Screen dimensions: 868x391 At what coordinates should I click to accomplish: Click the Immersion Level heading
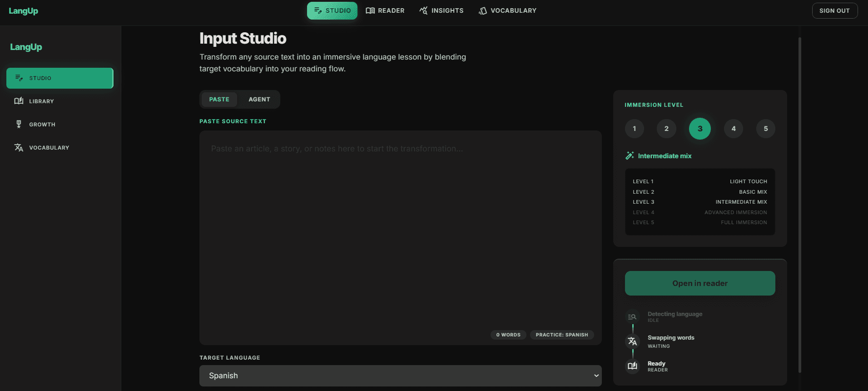tap(654, 105)
